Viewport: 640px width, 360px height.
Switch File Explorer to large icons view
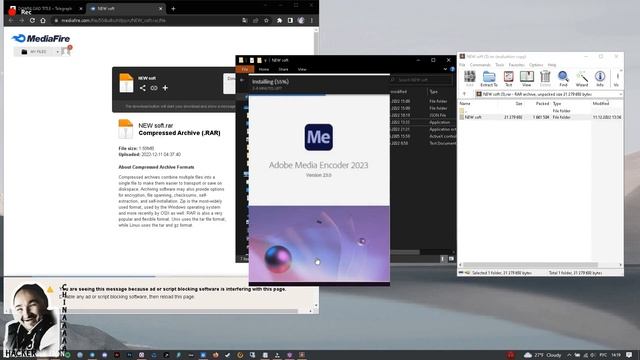click(451, 259)
